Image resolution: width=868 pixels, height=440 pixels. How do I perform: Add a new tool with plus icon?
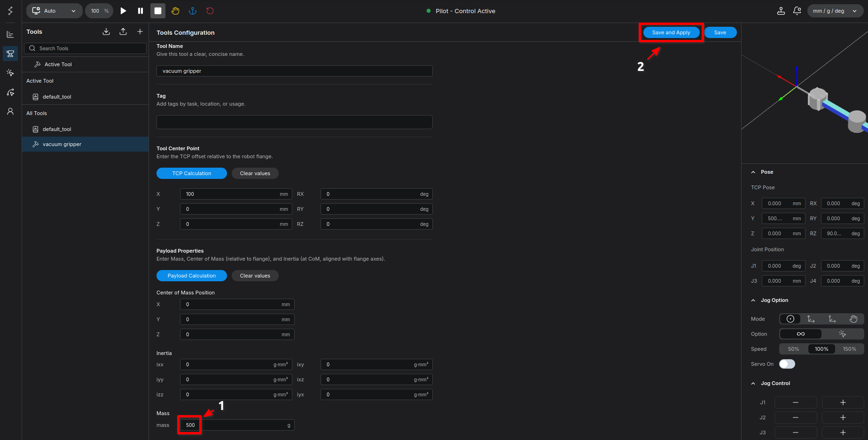point(140,31)
